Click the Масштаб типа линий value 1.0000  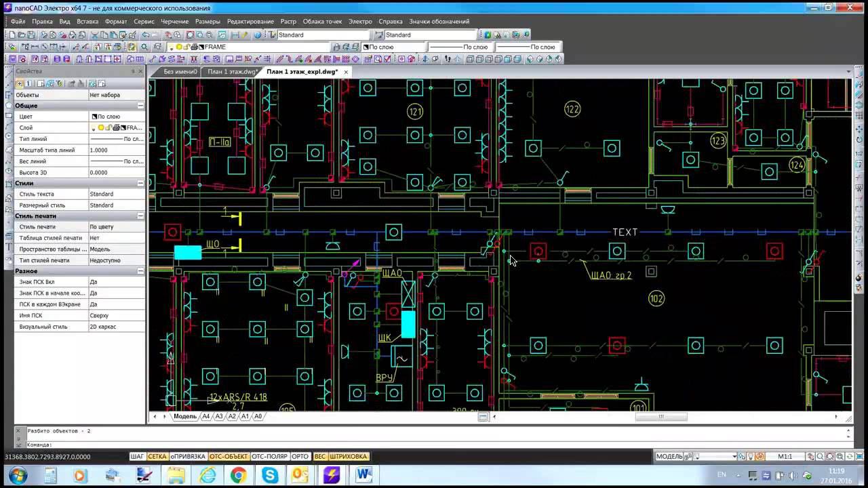click(117, 150)
